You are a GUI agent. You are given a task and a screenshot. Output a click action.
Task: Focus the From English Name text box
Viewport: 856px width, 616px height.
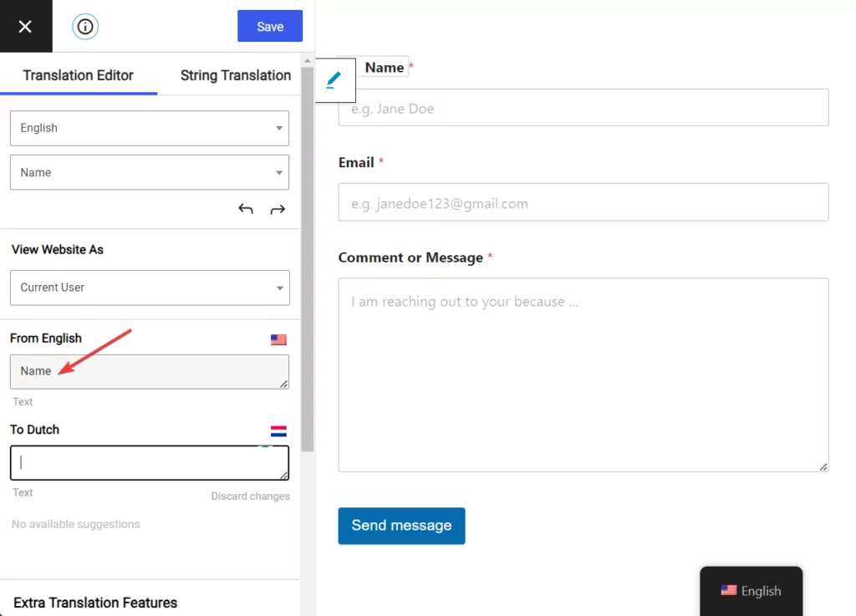coord(150,372)
